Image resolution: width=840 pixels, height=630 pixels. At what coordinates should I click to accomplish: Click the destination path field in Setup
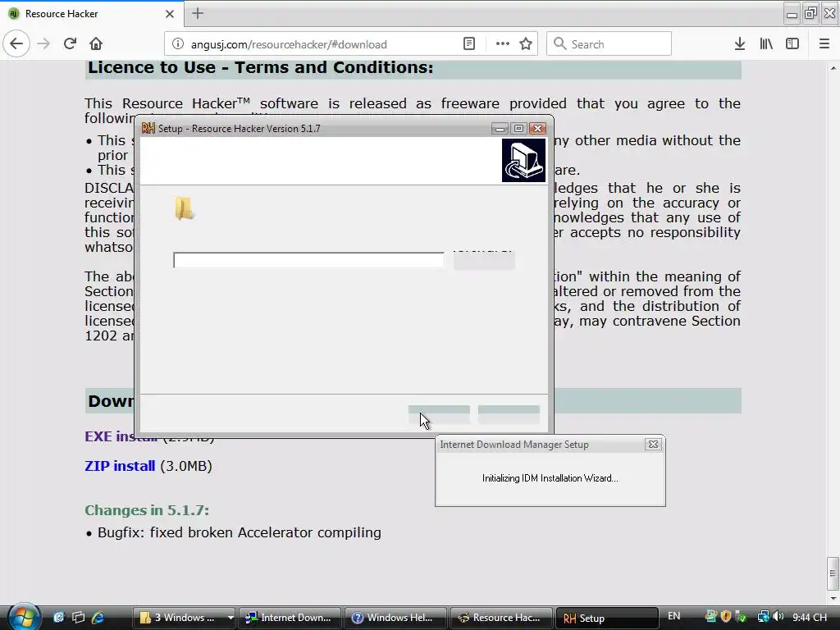click(x=308, y=260)
